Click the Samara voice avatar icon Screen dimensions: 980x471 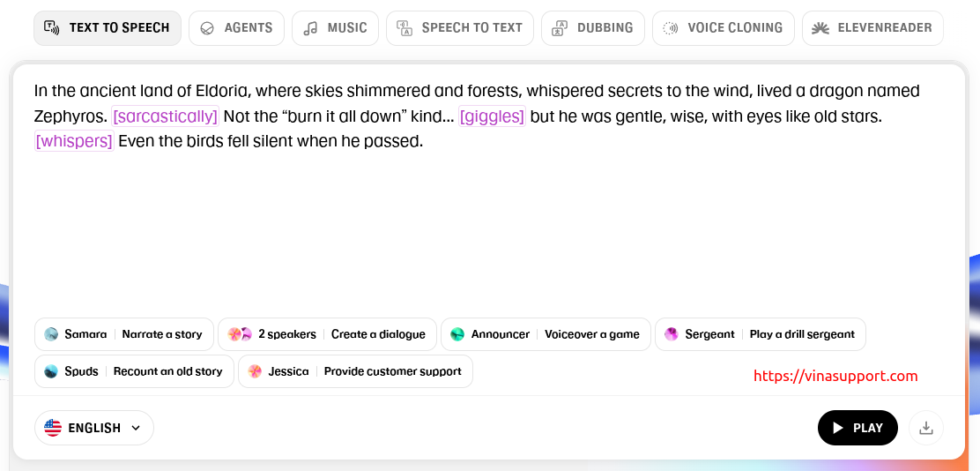pyautogui.click(x=51, y=334)
